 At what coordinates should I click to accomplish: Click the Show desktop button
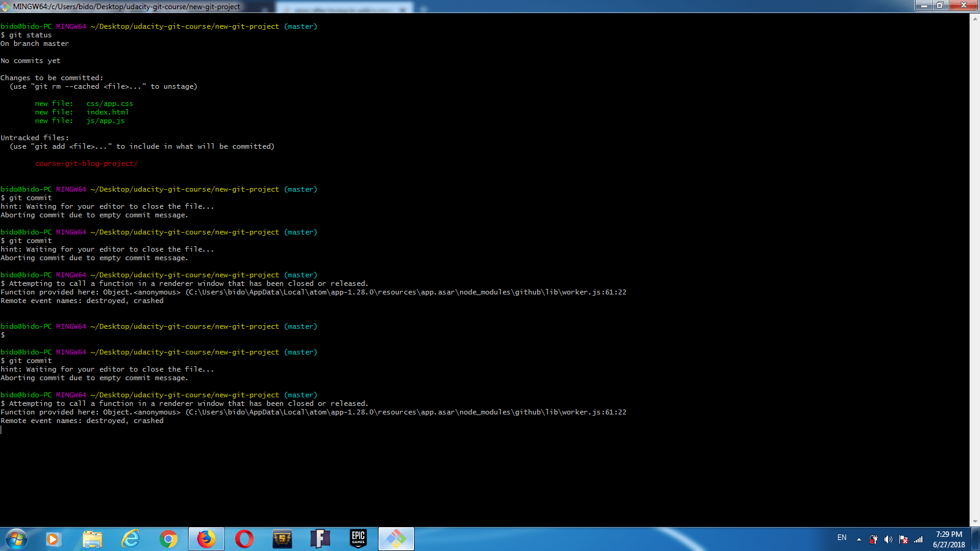[x=975, y=539]
